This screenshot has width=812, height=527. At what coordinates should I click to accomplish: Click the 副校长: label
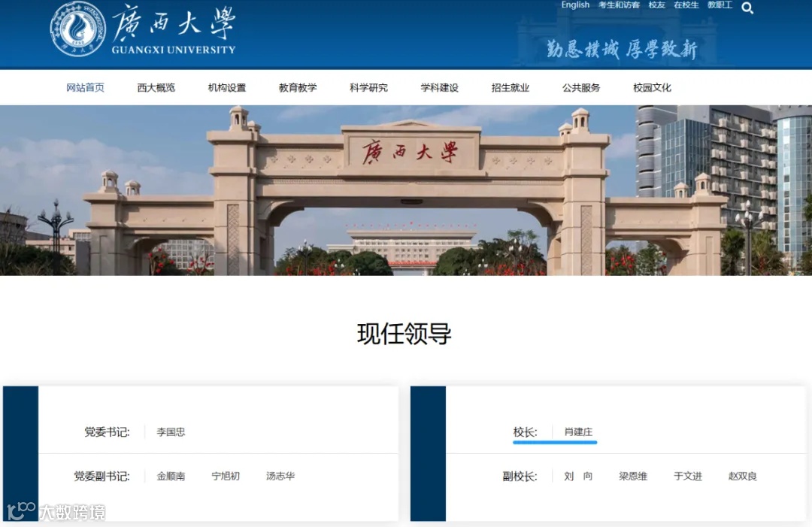pos(520,477)
